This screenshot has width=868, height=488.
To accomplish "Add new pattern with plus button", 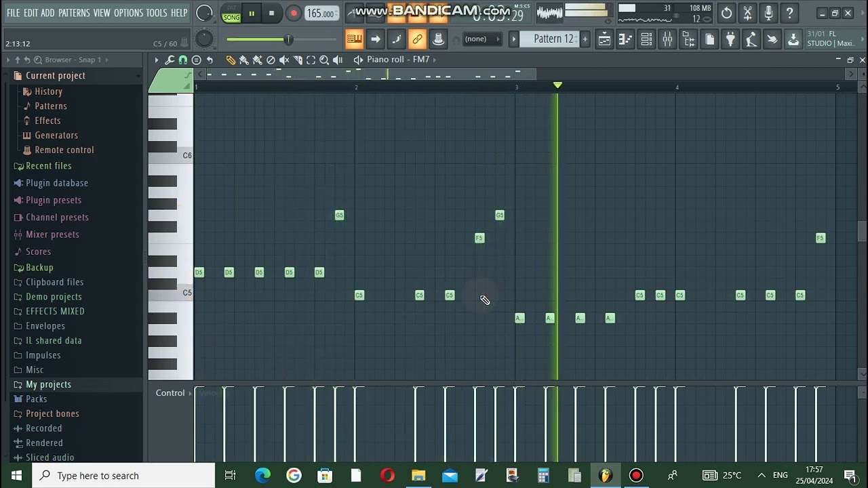I will coord(585,39).
